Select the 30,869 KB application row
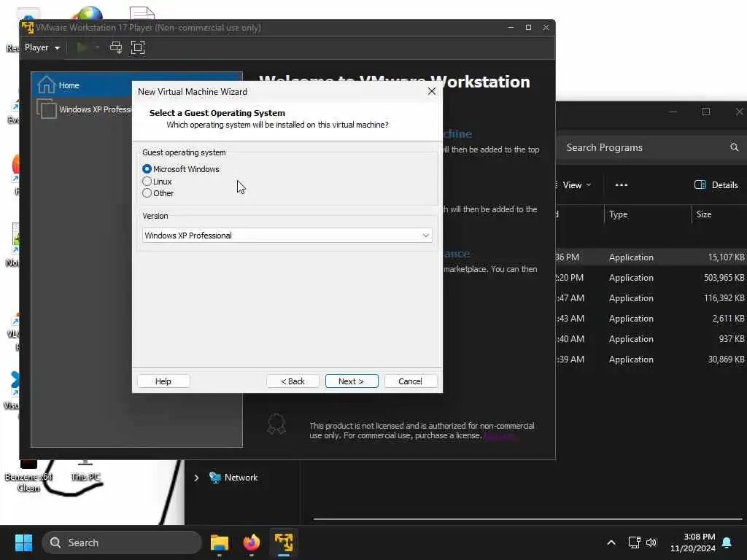 (651, 359)
